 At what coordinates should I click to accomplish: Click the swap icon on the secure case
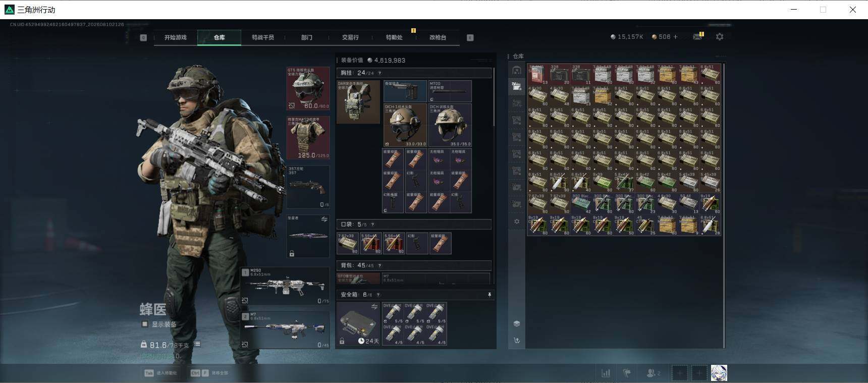[x=374, y=307]
